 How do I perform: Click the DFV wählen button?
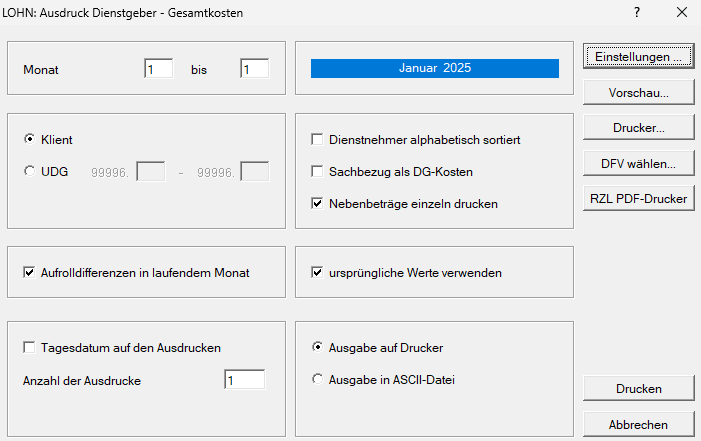click(638, 162)
